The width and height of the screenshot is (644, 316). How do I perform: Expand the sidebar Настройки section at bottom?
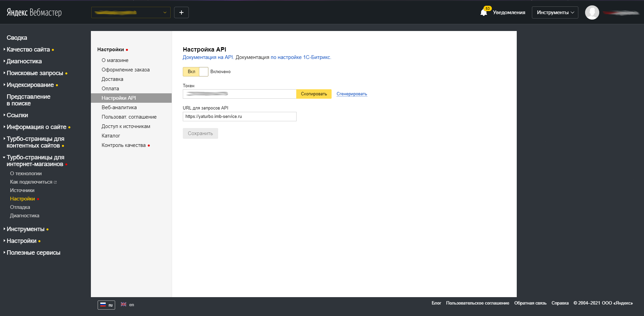[22, 241]
